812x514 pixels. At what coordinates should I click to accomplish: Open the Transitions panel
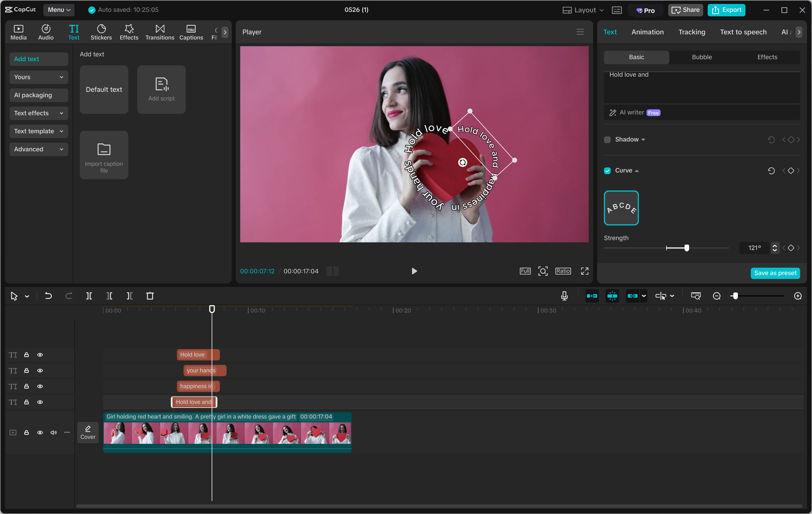click(160, 32)
